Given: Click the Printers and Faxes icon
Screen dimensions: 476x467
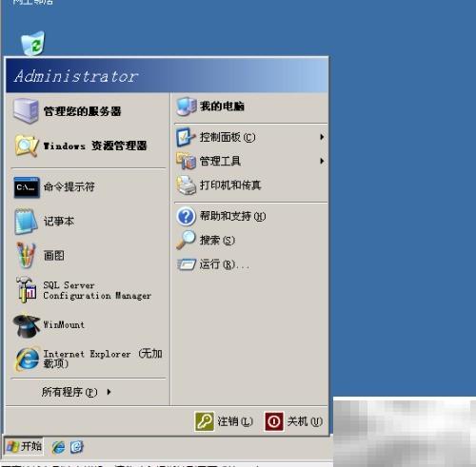Looking at the screenshot, I should point(187,185).
